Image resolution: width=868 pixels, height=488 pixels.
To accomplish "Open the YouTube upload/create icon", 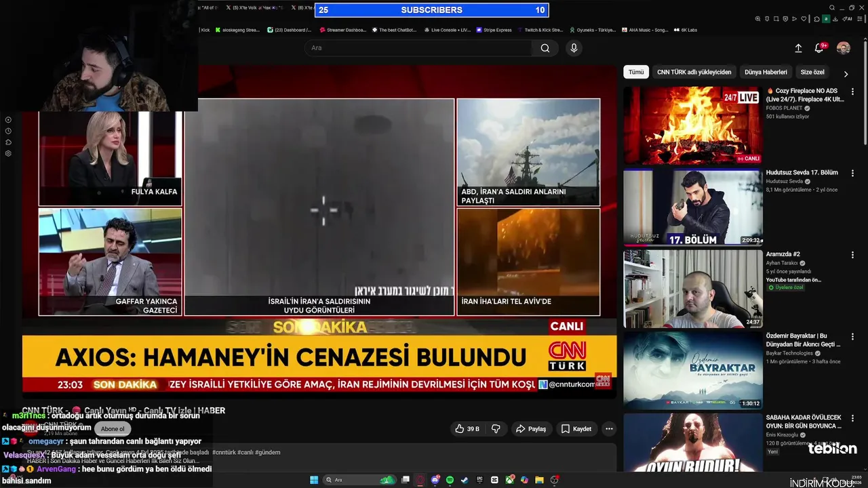I will [798, 48].
